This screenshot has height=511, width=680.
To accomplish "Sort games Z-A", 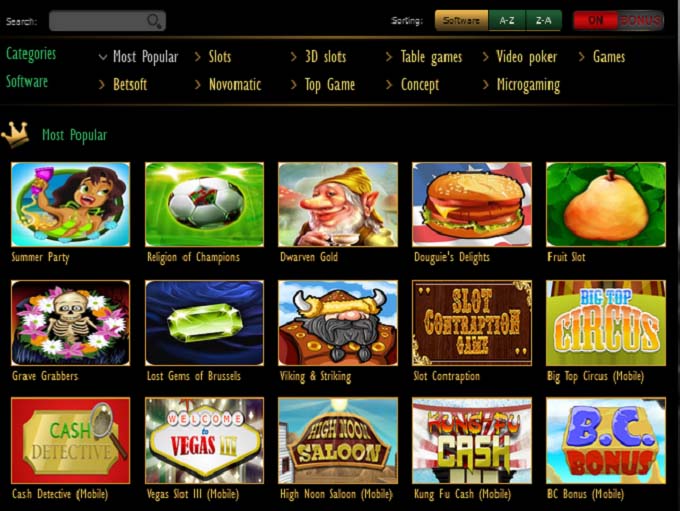I will 543,20.
